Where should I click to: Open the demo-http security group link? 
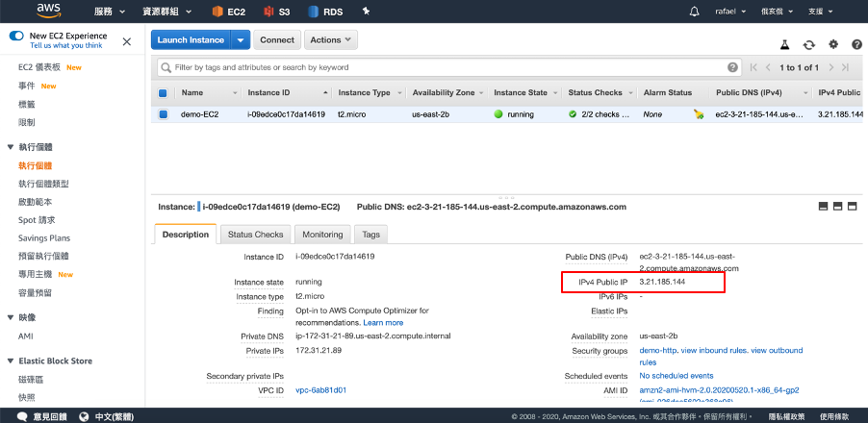[x=658, y=351]
